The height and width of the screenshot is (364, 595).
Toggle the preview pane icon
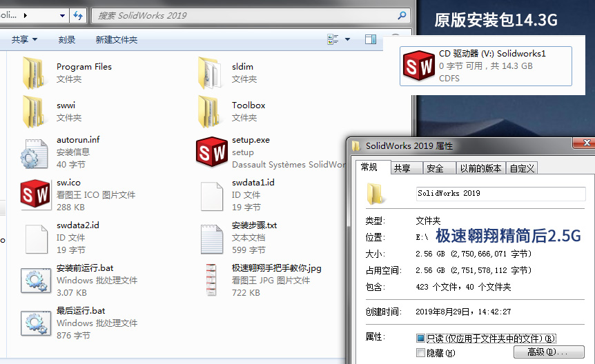point(371,39)
